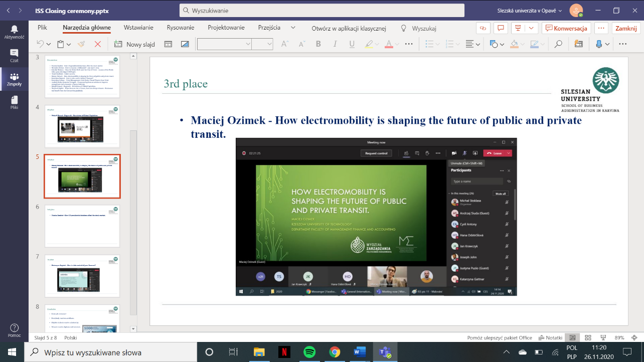Click Pomóż ulepszyć pakiet Office
Screen dimensions: 644x362
(500, 338)
